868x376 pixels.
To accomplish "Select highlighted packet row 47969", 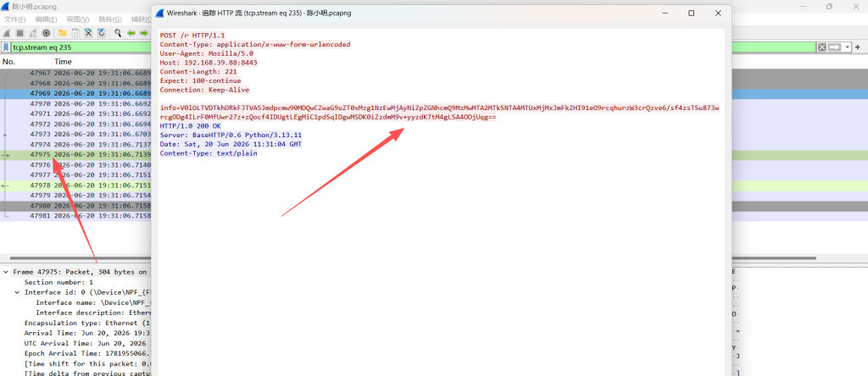I will [75, 93].
